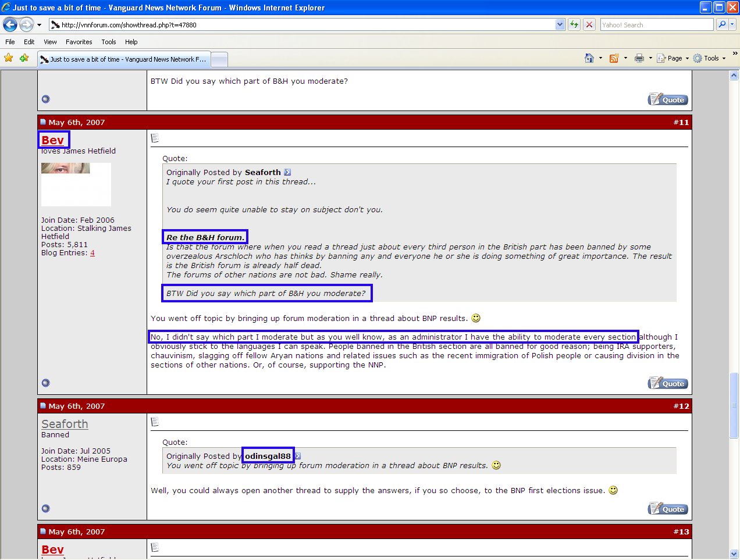The width and height of the screenshot is (740, 560).
Task: Click the post status icon left of #12
Action: coord(43,406)
